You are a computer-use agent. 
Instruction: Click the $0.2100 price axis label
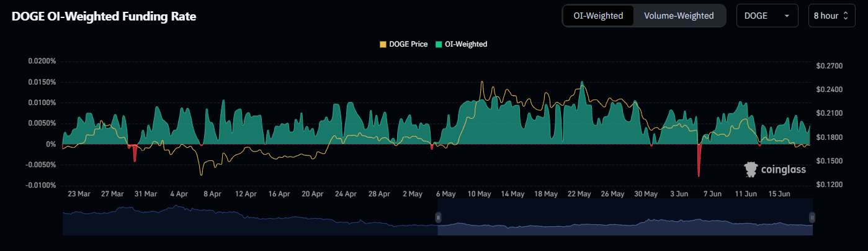(830, 113)
